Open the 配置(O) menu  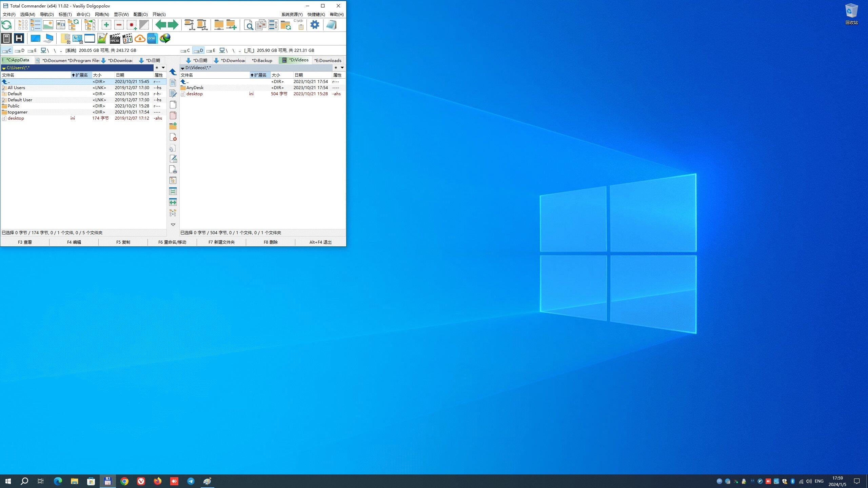tap(140, 15)
